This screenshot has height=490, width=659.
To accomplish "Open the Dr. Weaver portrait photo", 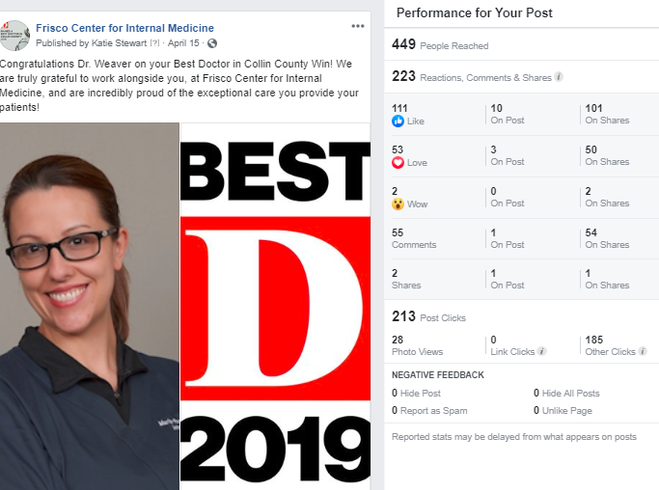I will coord(90,306).
